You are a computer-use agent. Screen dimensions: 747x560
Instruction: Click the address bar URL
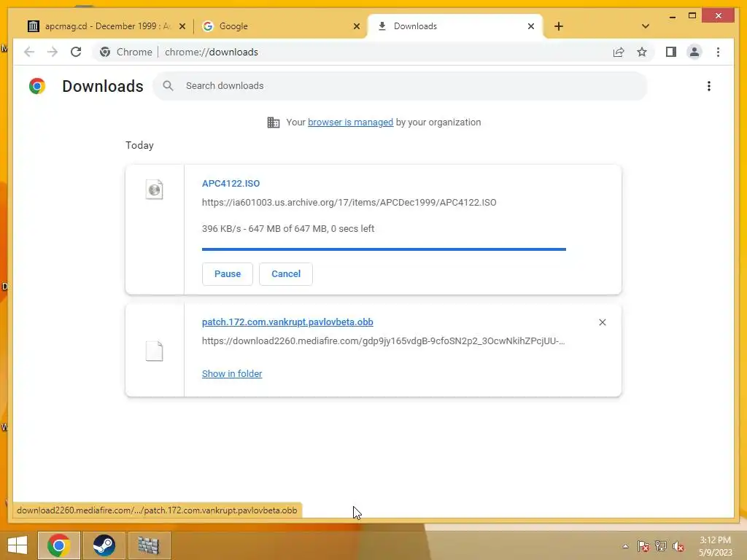212,52
